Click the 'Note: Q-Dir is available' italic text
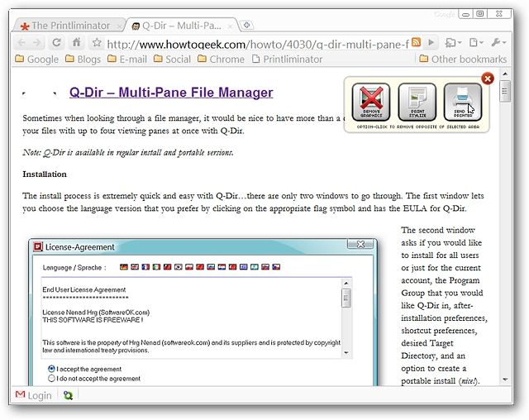529x420 pixels. (x=128, y=152)
